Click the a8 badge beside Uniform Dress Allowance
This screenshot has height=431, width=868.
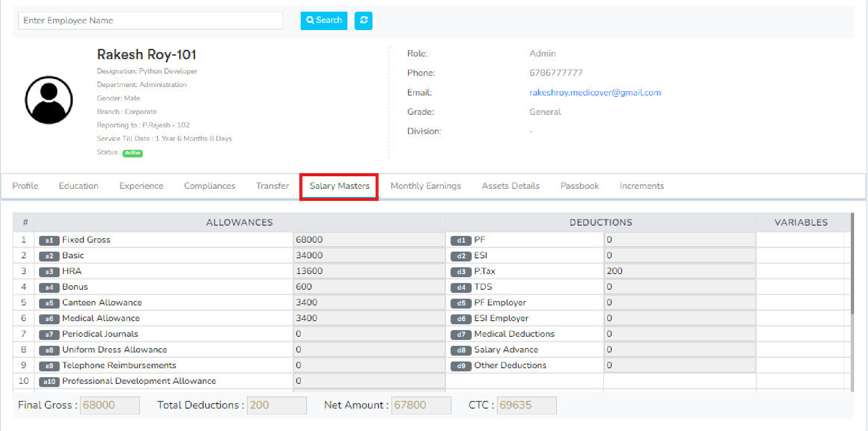click(x=49, y=350)
